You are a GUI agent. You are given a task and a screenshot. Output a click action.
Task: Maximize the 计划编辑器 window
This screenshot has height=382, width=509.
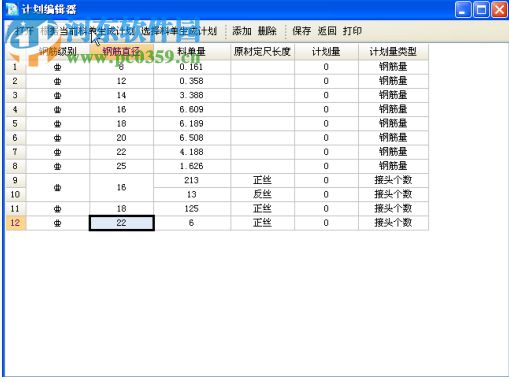pyautogui.click(x=481, y=9)
